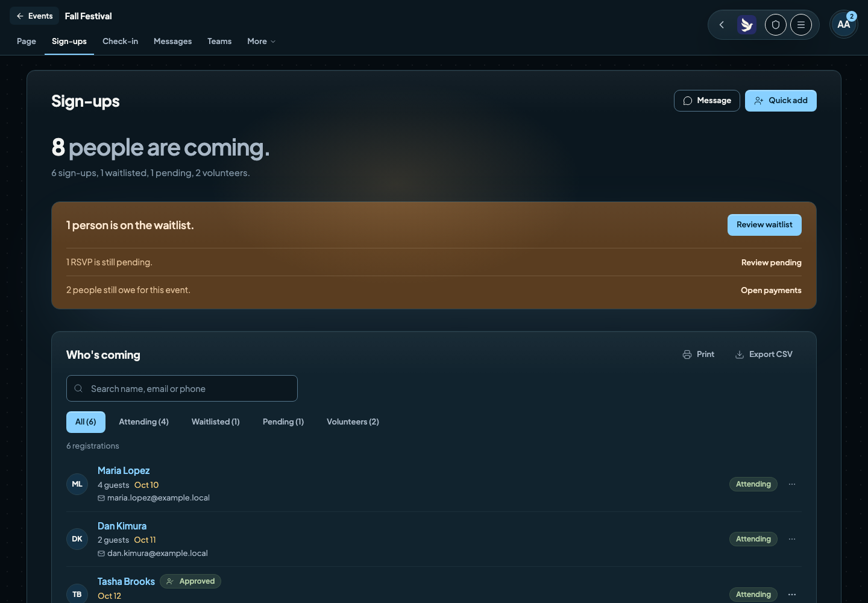Filter by Pending (1)
Screen dimensions: 868x603
pyautogui.click(x=283, y=422)
